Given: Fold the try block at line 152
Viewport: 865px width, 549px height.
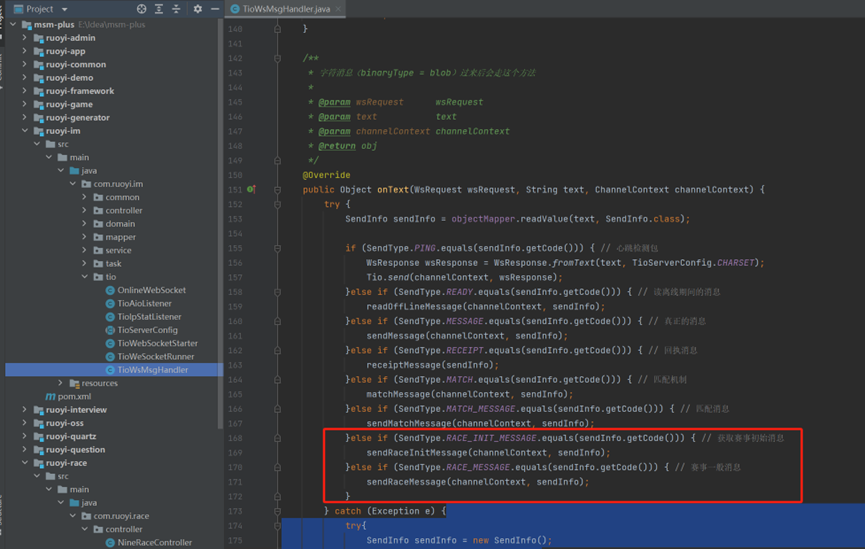Looking at the screenshot, I should (278, 204).
